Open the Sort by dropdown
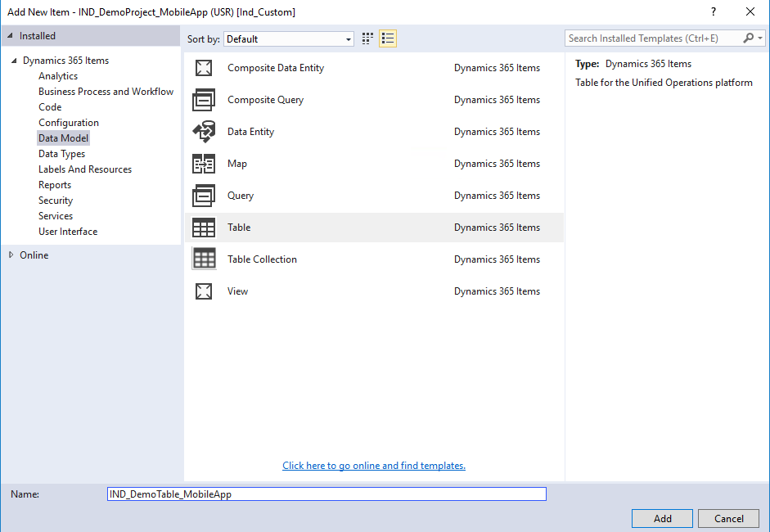 pos(347,38)
